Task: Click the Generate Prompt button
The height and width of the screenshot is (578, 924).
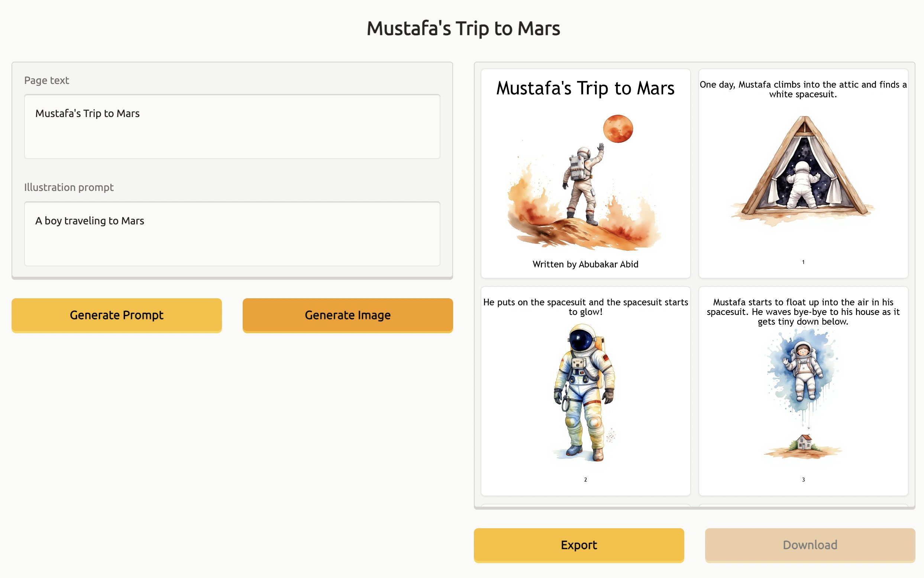Action: [116, 315]
